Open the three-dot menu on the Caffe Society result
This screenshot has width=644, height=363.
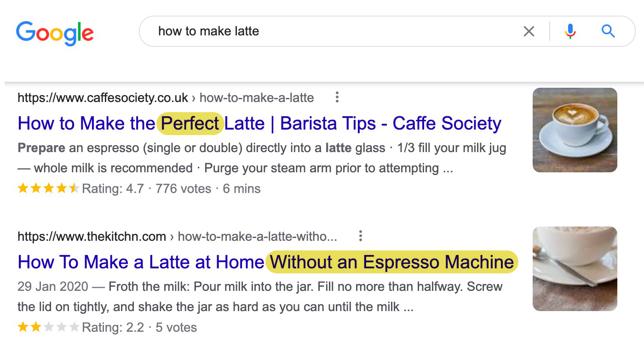point(337,97)
